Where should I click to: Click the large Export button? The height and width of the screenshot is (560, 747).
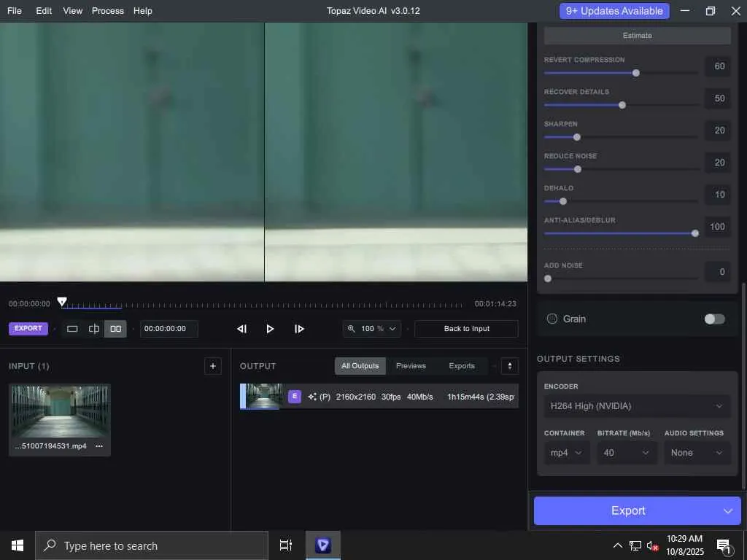click(x=627, y=510)
